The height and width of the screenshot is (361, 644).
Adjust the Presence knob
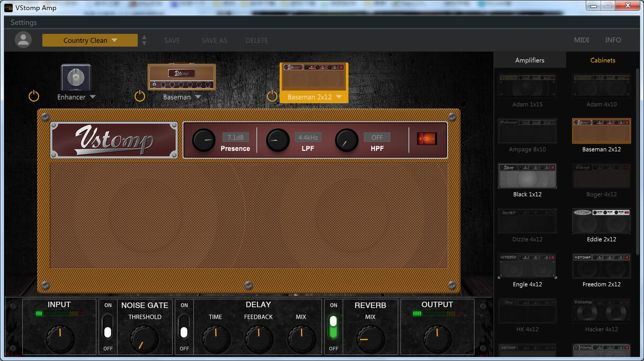203,140
